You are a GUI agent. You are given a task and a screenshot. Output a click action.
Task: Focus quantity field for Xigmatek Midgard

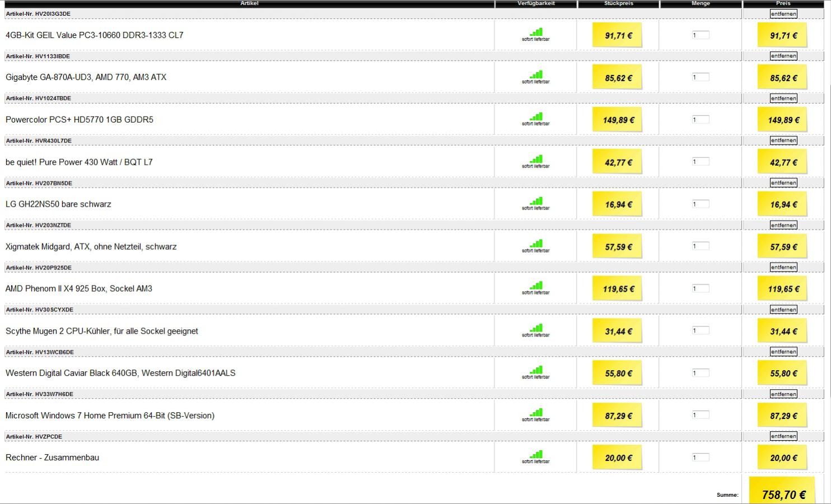[701, 246]
